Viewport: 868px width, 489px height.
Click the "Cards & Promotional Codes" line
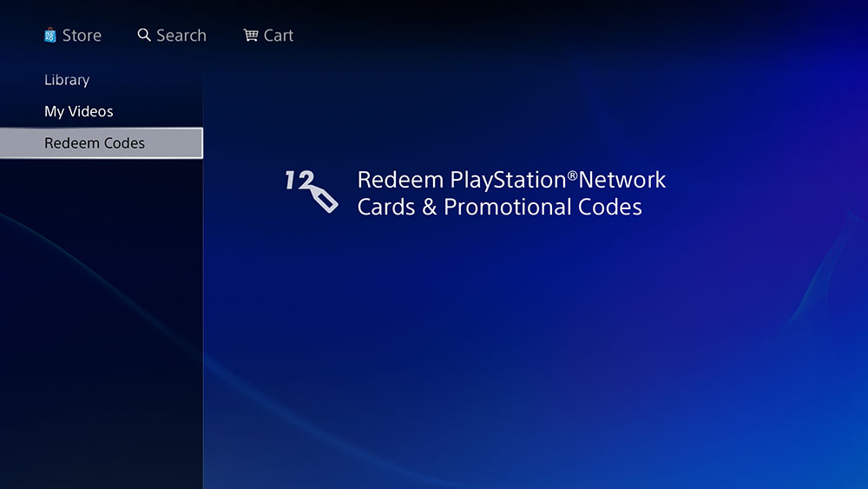pos(500,207)
